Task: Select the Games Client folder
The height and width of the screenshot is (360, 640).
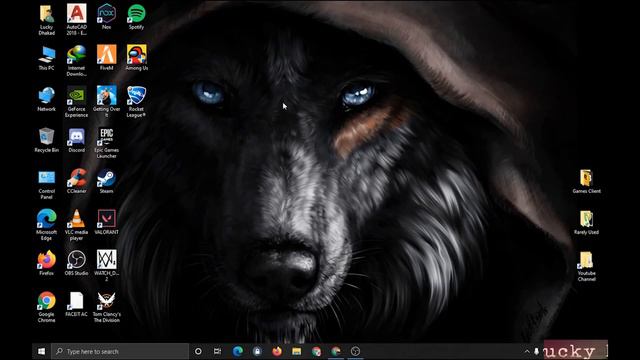Action: (x=587, y=181)
